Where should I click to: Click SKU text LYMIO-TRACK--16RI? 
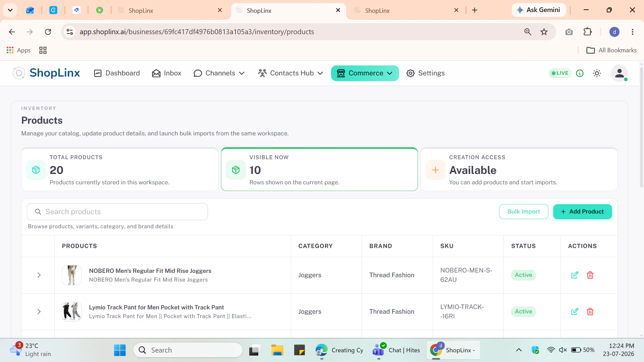click(462, 311)
